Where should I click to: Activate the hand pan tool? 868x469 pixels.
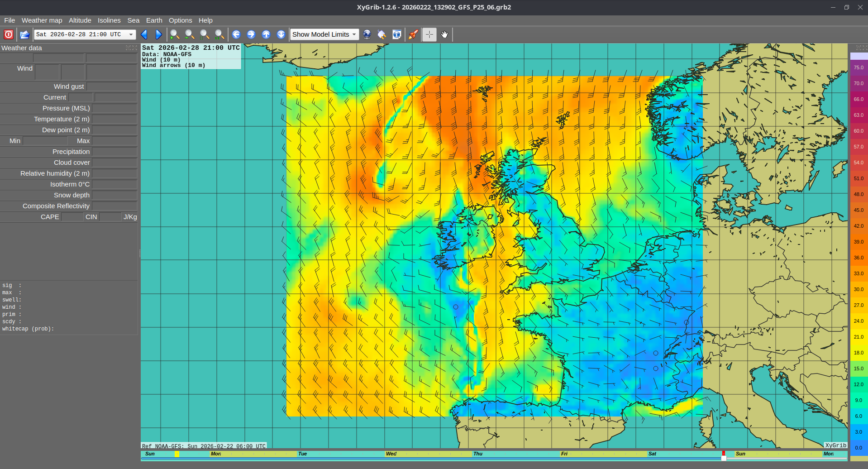[x=444, y=34]
